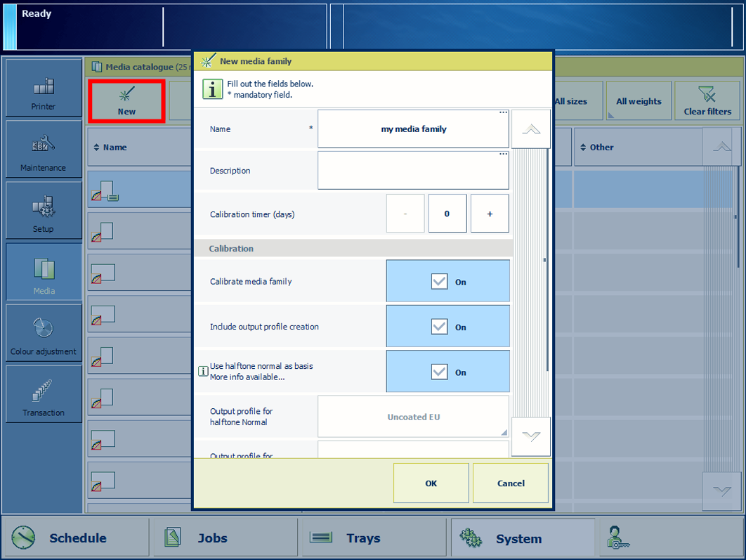
Task: Click the Calibration section header
Action: pos(353,248)
